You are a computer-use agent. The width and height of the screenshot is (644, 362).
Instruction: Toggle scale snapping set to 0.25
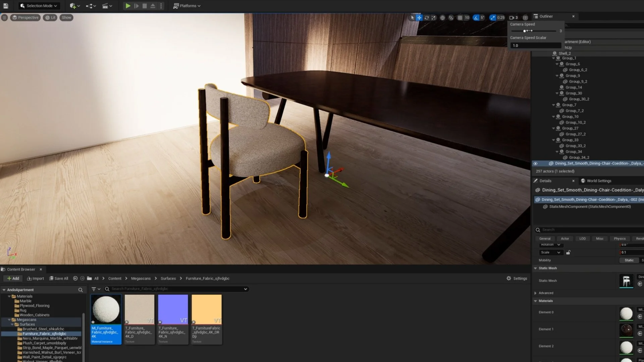click(492, 17)
